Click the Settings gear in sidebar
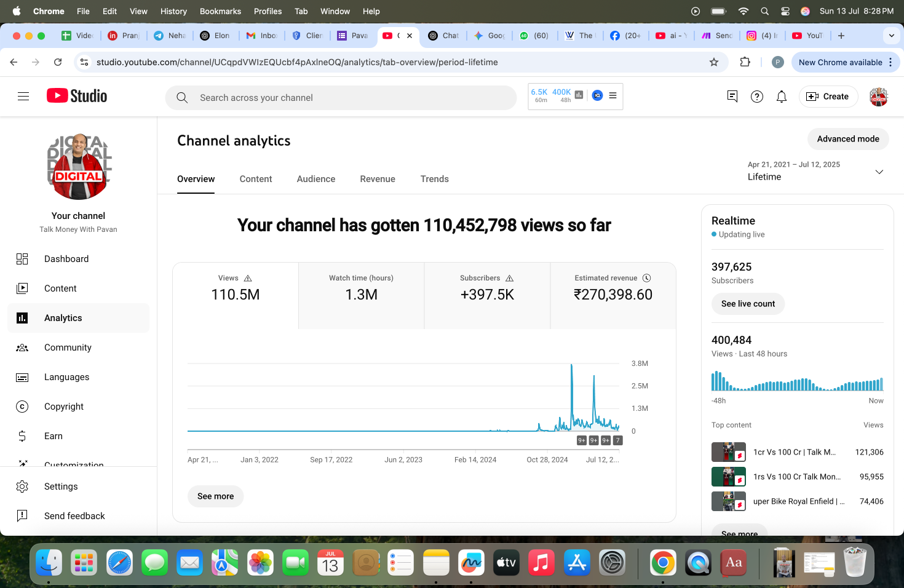 pos(22,487)
